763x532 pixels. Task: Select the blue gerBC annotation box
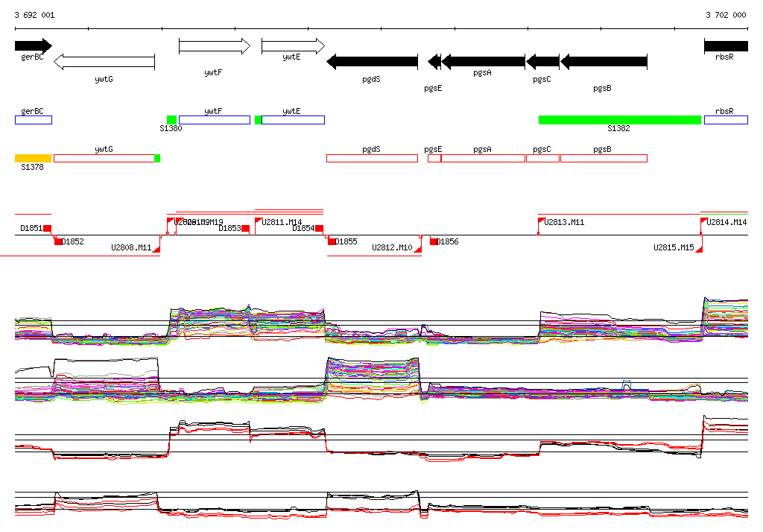[34, 120]
